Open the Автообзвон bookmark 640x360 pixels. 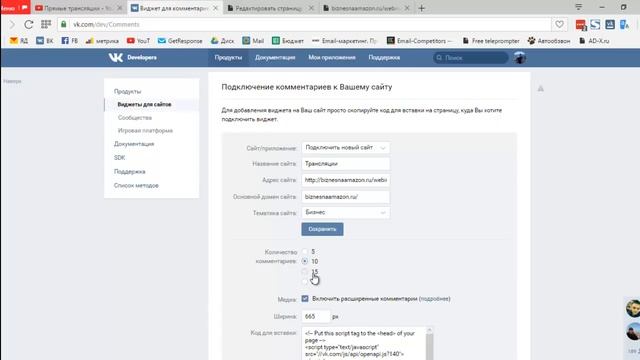click(x=549, y=41)
